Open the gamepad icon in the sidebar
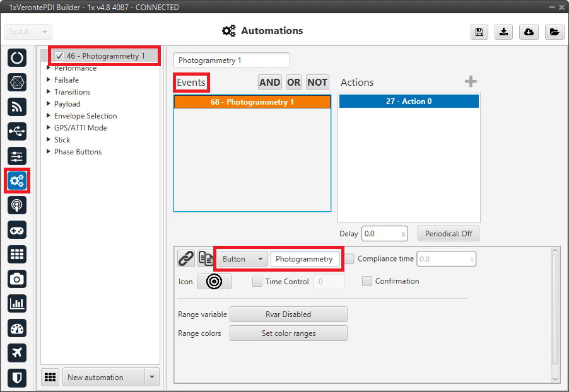The height and width of the screenshot is (392, 569). pyautogui.click(x=17, y=230)
